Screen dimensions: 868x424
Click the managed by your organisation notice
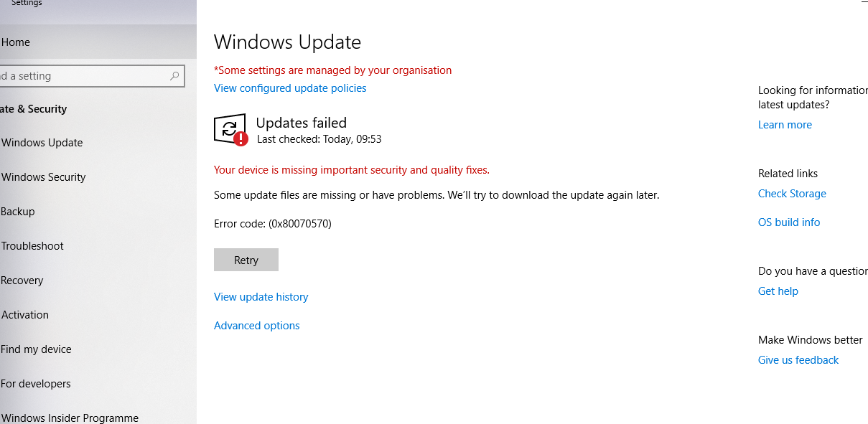[x=333, y=70]
